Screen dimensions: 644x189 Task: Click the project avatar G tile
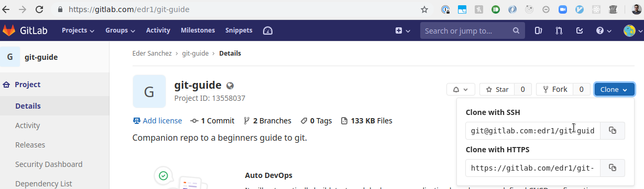tap(149, 91)
